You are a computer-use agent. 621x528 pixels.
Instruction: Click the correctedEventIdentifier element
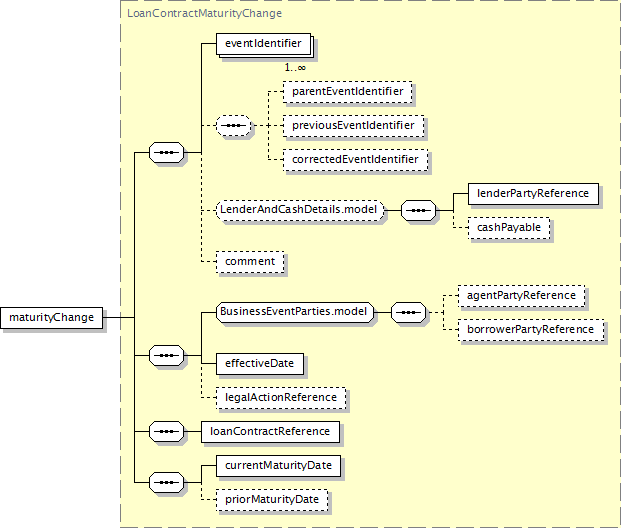click(x=356, y=159)
